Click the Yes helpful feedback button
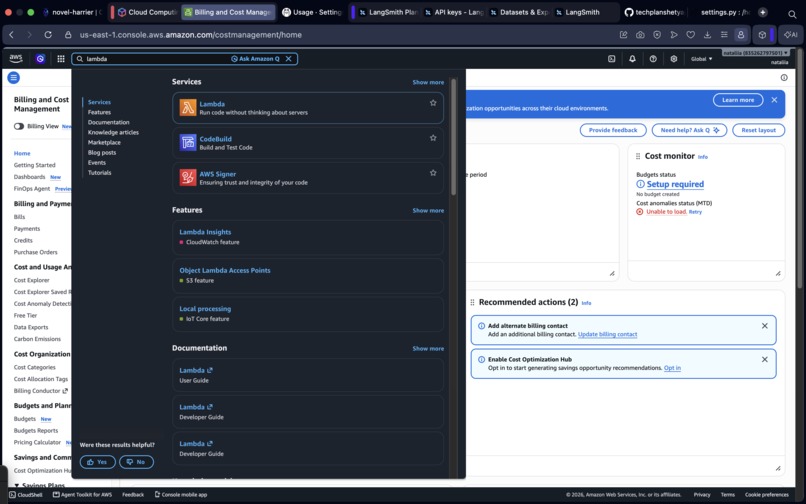 (97, 462)
